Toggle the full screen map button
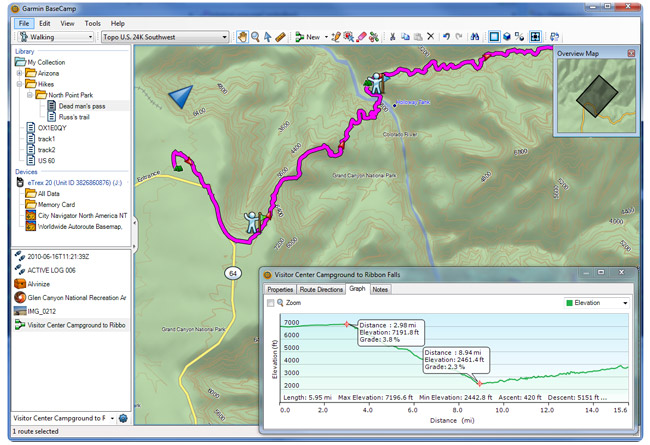650x445 pixels. tap(535, 37)
